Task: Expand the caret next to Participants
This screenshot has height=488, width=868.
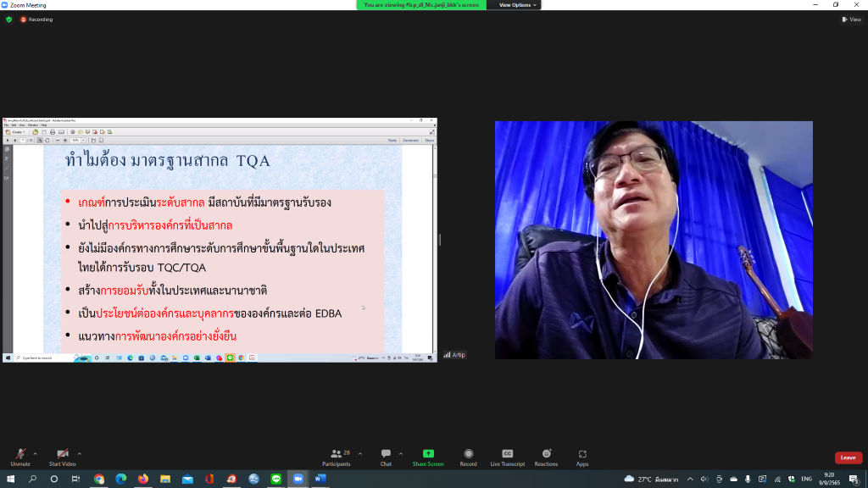Action: click(x=360, y=454)
